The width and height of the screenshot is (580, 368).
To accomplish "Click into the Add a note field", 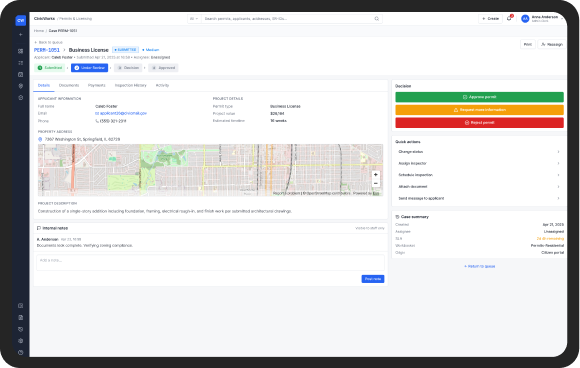I will pyautogui.click(x=210, y=262).
